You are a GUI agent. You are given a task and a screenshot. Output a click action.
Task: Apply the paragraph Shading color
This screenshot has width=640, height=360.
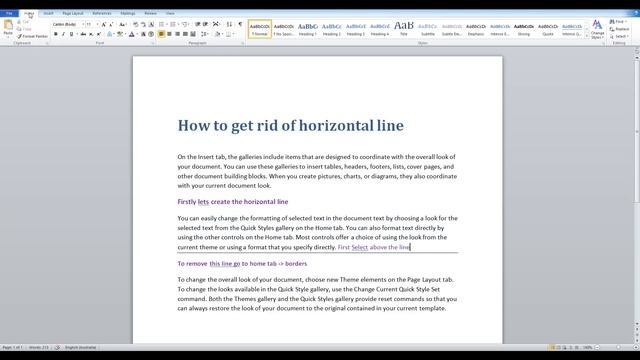pyautogui.click(x=217, y=34)
